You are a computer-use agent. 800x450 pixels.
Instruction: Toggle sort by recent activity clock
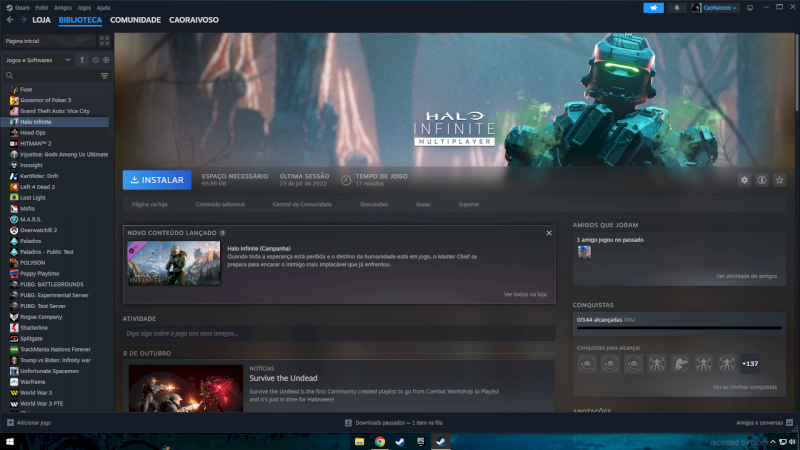click(x=95, y=60)
